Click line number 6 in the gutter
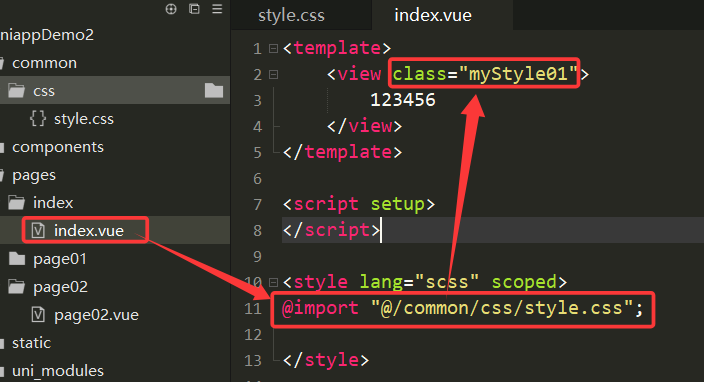 257,179
